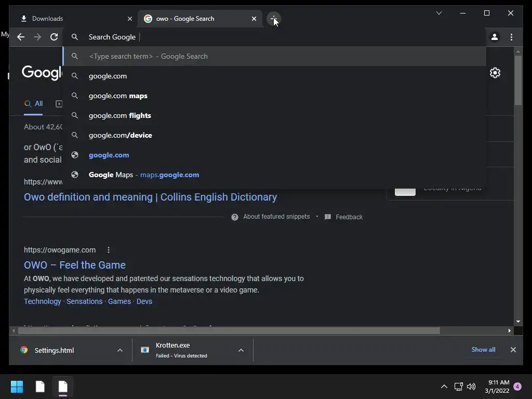
Task: Click the active taskbar app icon
Action: tap(63, 387)
